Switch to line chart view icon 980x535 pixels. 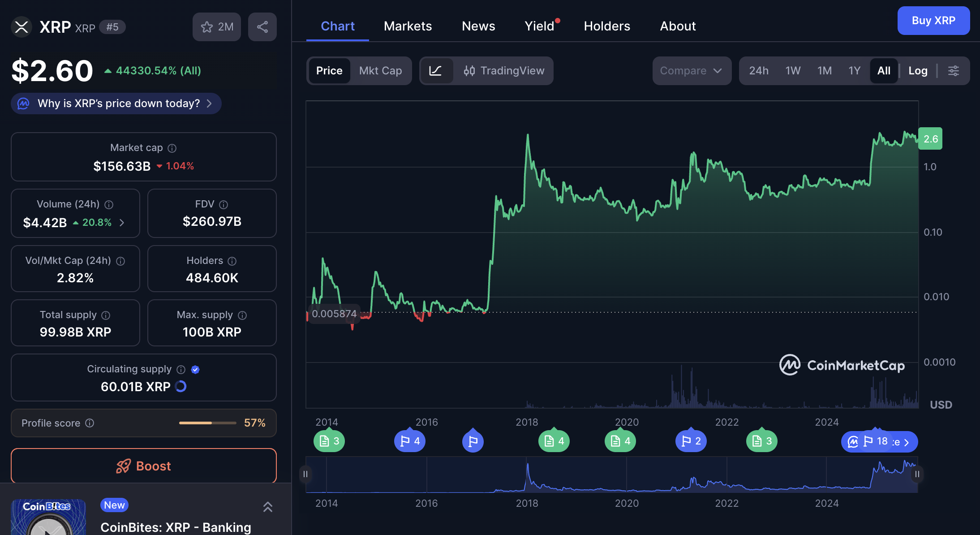pyautogui.click(x=435, y=71)
